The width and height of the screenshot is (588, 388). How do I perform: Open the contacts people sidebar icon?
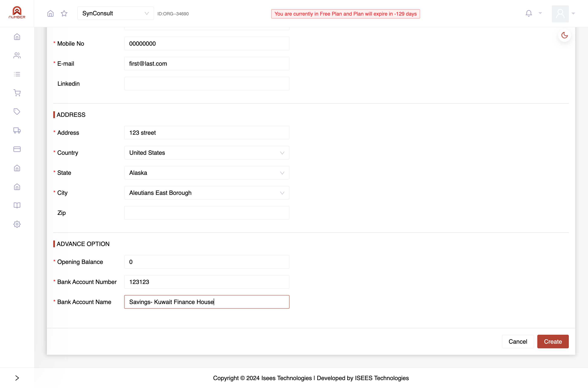17,55
